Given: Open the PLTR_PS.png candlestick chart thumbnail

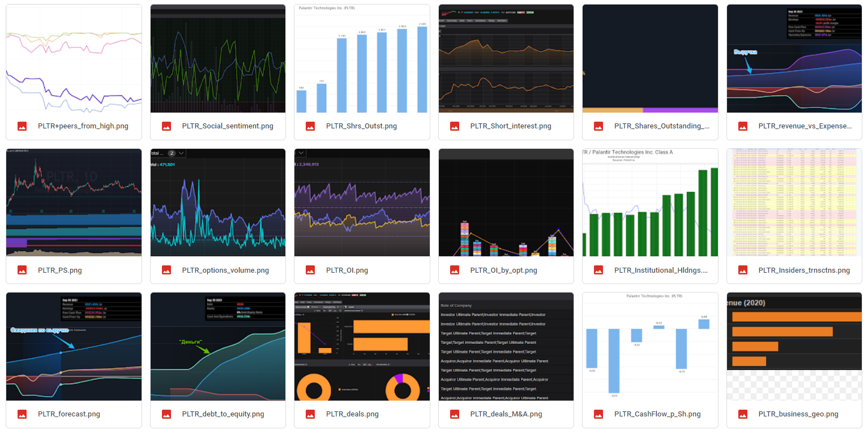Looking at the screenshot, I should pyautogui.click(x=74, y=203).
